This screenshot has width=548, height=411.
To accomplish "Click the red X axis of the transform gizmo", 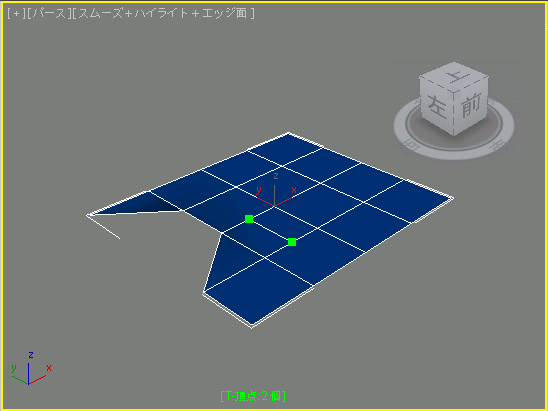I will (x=284, y=201).
